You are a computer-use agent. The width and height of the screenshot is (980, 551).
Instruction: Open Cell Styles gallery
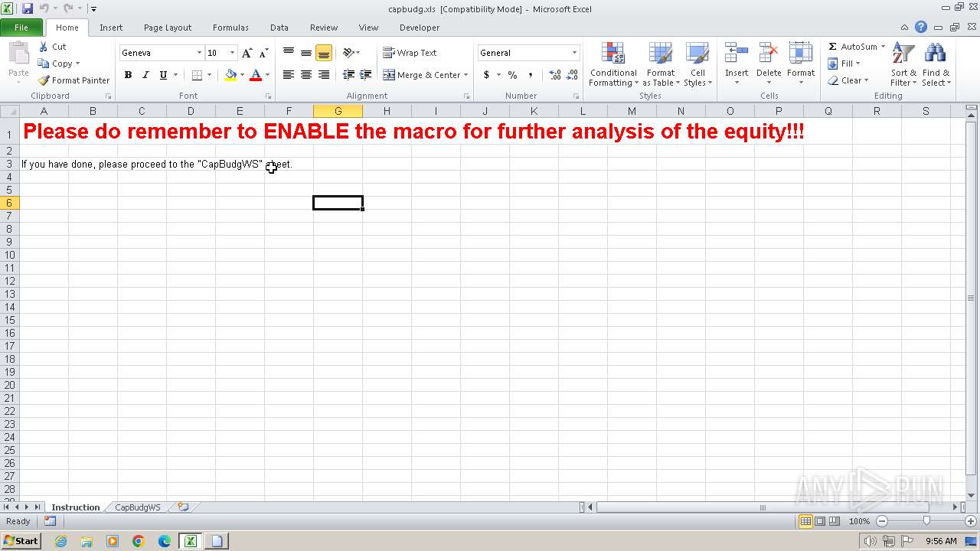point(697,64)
